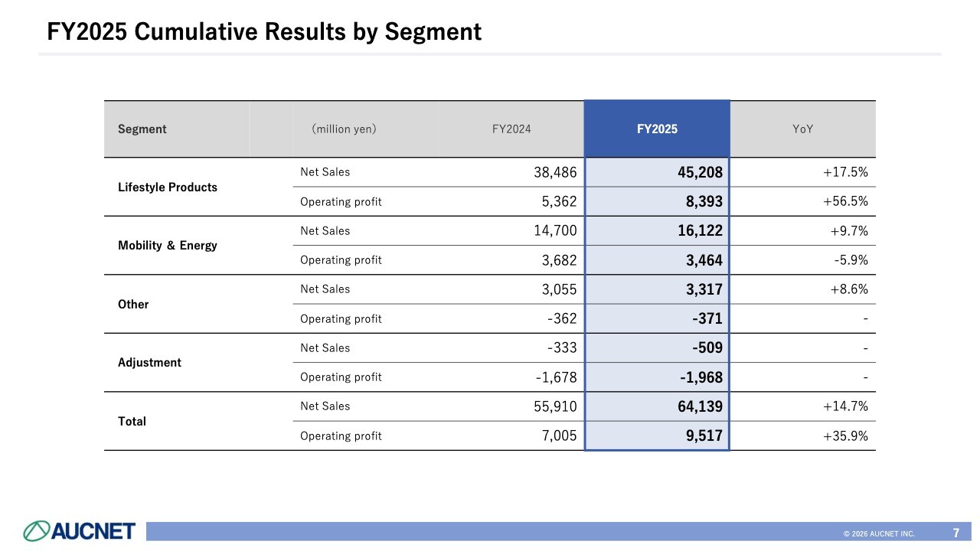The width and height of the screenshot is (980, 551).
Task: Select the -5.9% YoY value
Action: (851, 260)
